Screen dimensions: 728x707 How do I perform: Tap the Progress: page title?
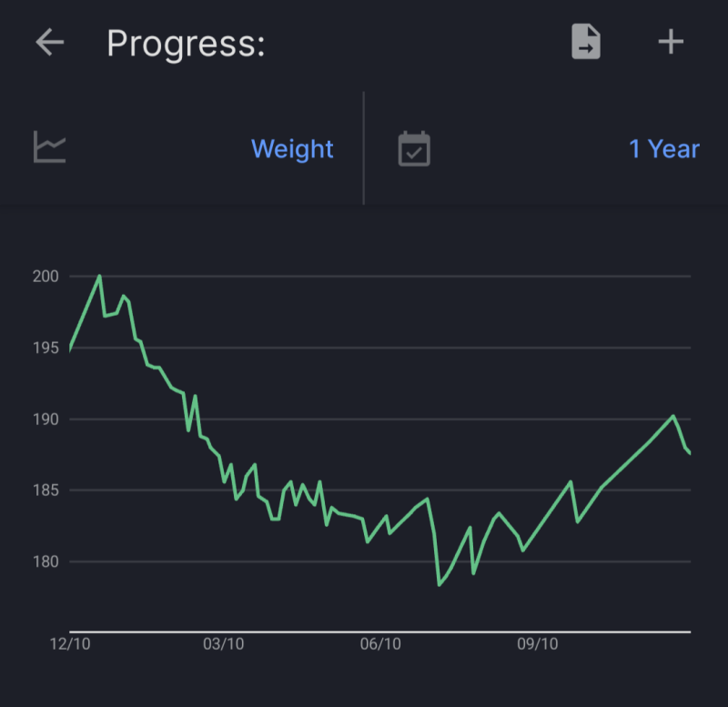click(186, 43)
